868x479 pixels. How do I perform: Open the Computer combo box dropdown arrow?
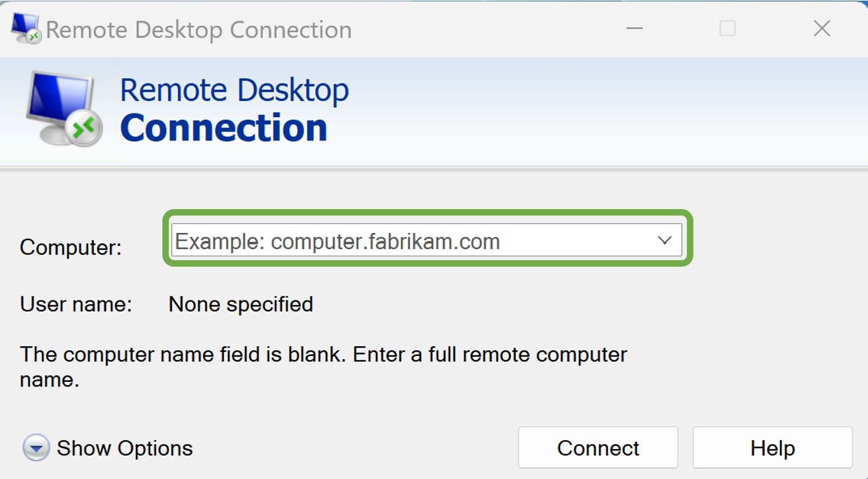664,241
